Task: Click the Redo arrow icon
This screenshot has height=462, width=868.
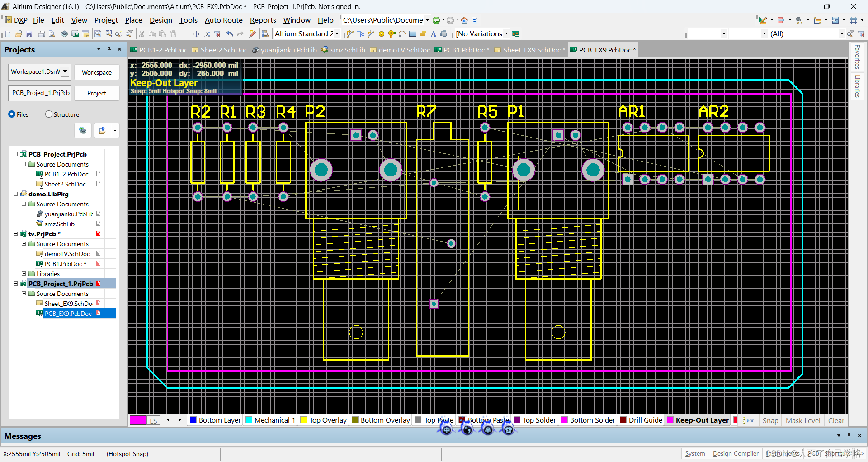Action: click(240, 34)
